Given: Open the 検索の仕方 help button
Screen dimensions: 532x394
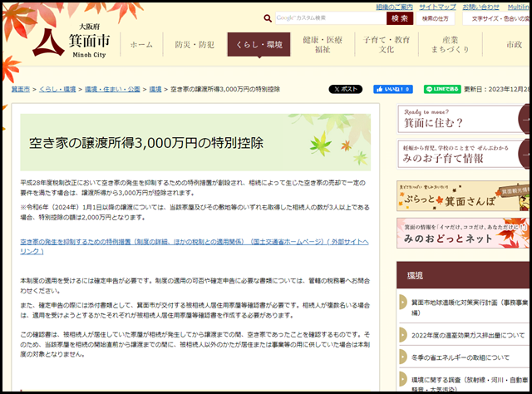Looking at the screenshot, I should [x=436, y=18].
